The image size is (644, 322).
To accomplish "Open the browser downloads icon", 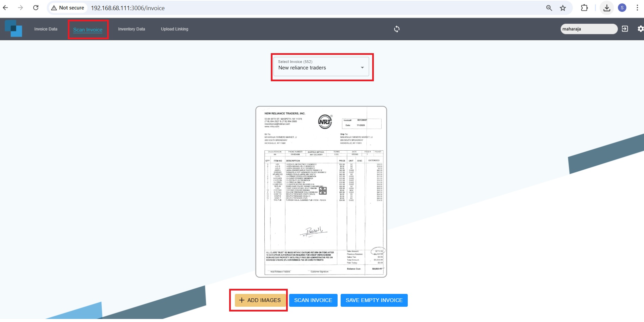I will coord(607,8).
